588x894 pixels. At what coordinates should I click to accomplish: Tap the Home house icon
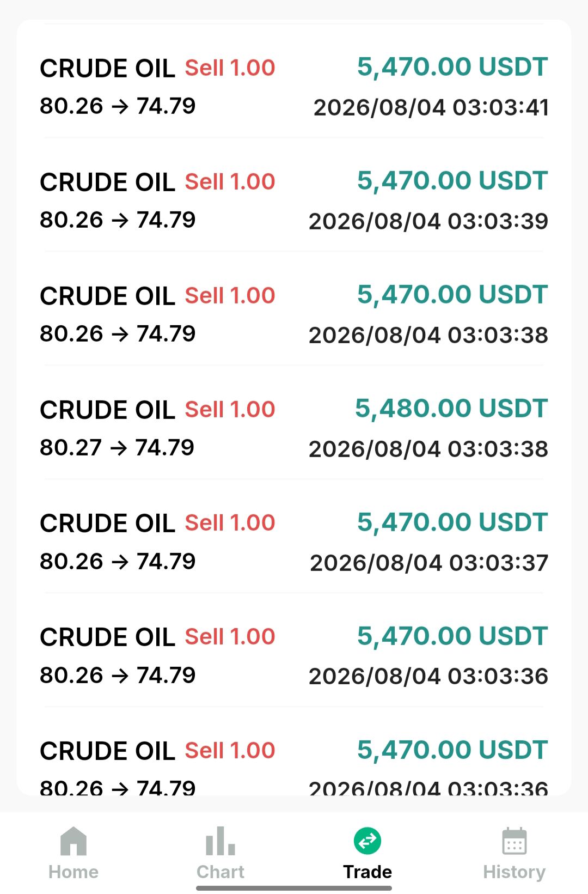click(73, 841)
